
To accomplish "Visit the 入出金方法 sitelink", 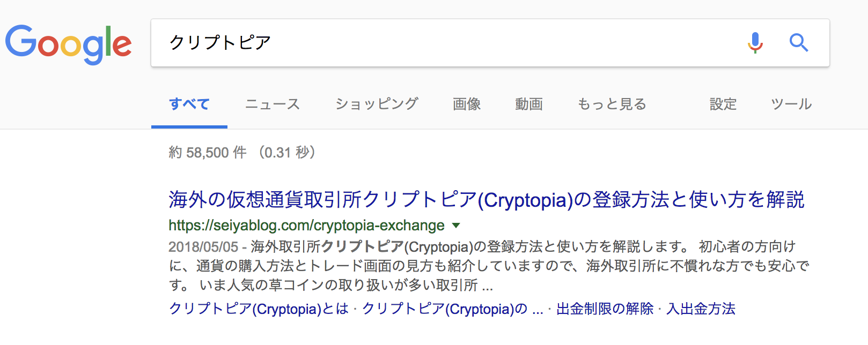I will pos(701,309).
